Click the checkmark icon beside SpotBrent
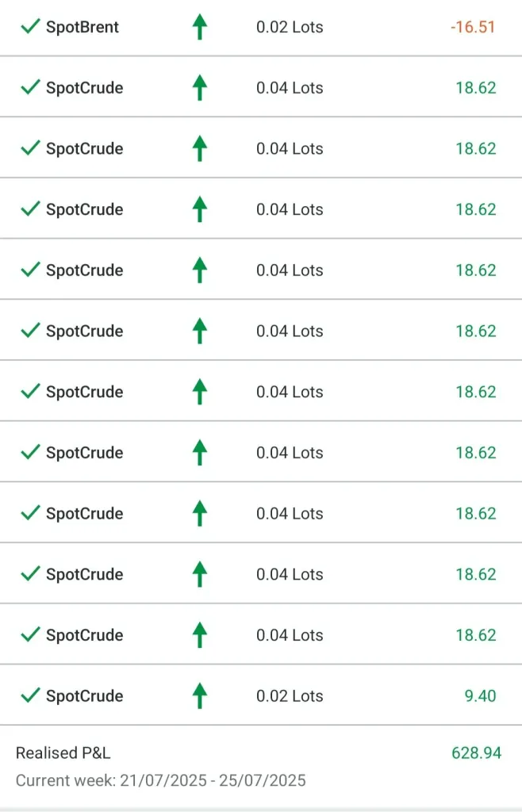The height and width of the screenshot is (812, 522). click(x=30, y=27)
